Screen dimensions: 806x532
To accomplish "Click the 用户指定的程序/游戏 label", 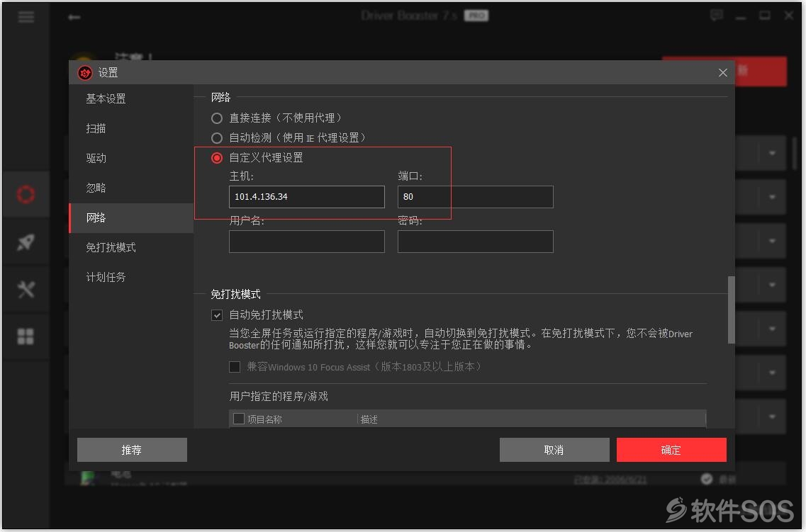I will tap(279, 397).
